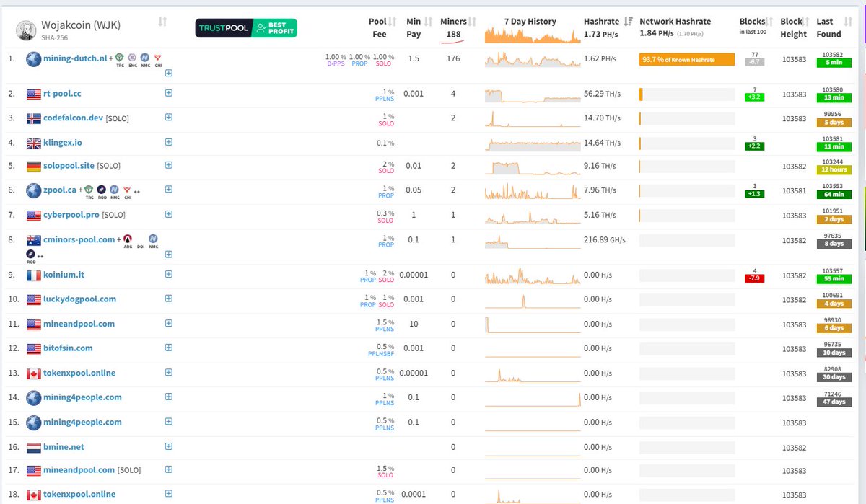
Task: Expand the bitofsin.com row details
Action: (168, 348)
